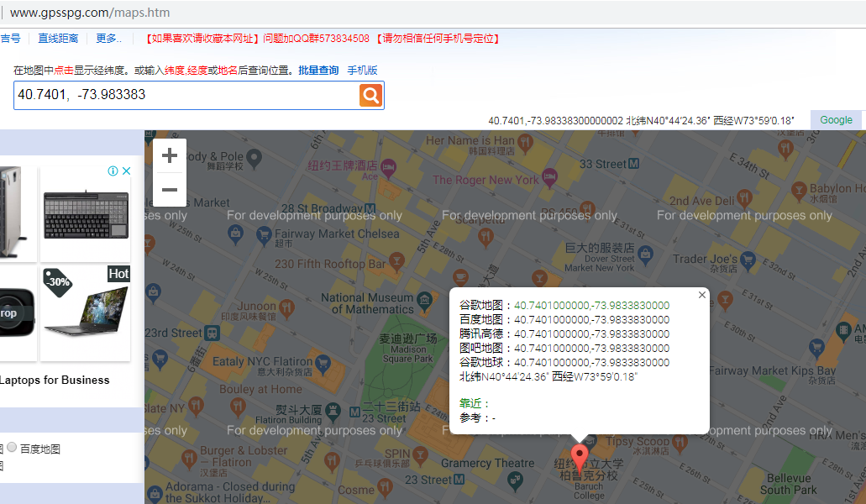Click the Body & Pole grey pin
This screenshot has width=866, height=504.
coord(254,159)
